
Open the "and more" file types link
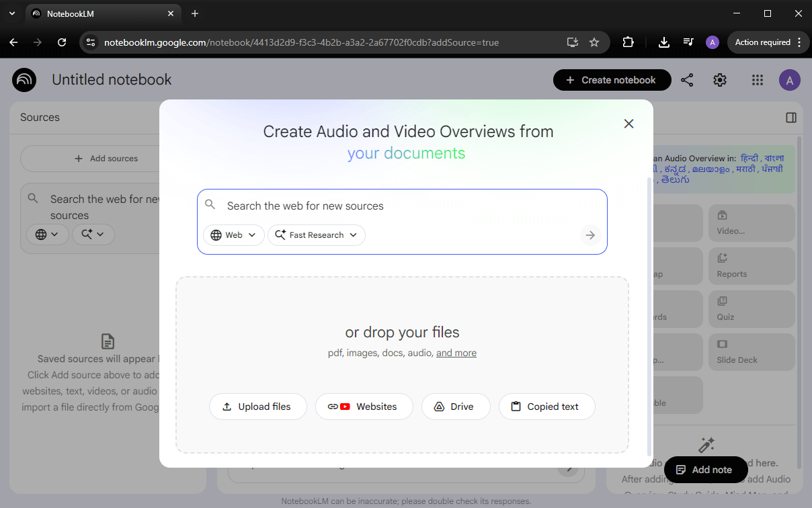456,353
